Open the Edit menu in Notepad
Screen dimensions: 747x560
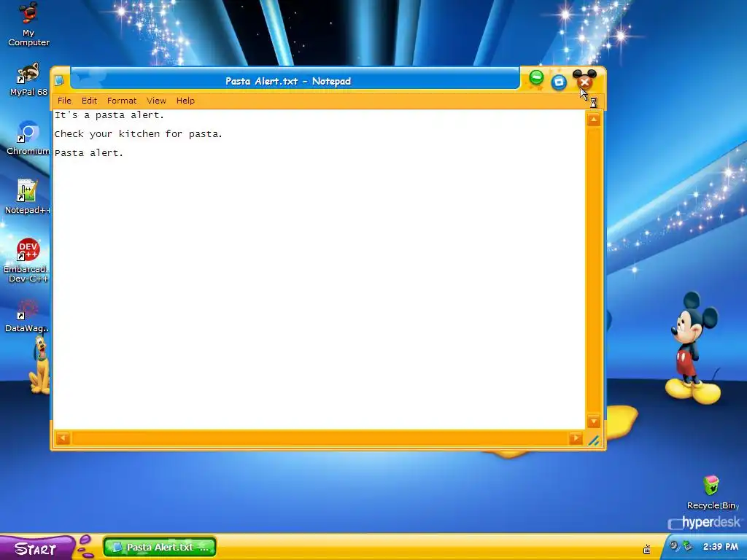coord(89,101)
